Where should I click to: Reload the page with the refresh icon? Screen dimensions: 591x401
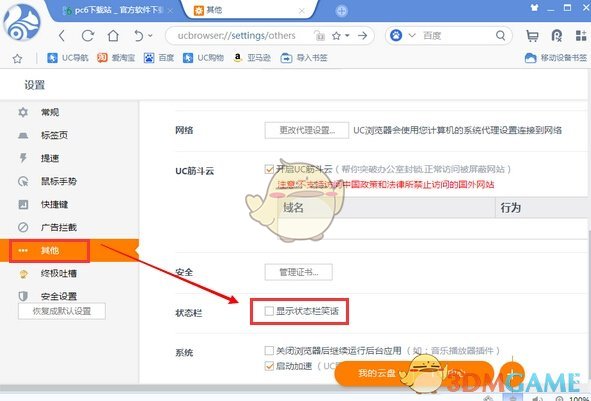[x=88, y=36]
